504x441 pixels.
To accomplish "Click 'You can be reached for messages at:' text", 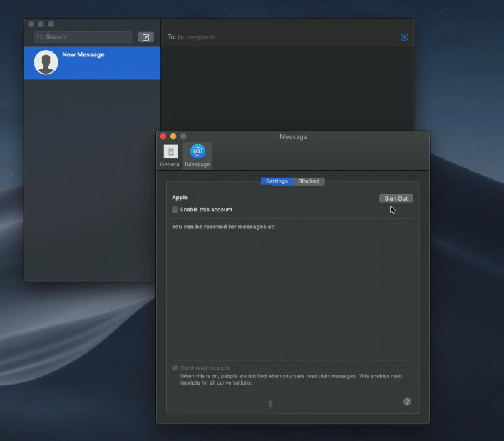I will point(223,227).
